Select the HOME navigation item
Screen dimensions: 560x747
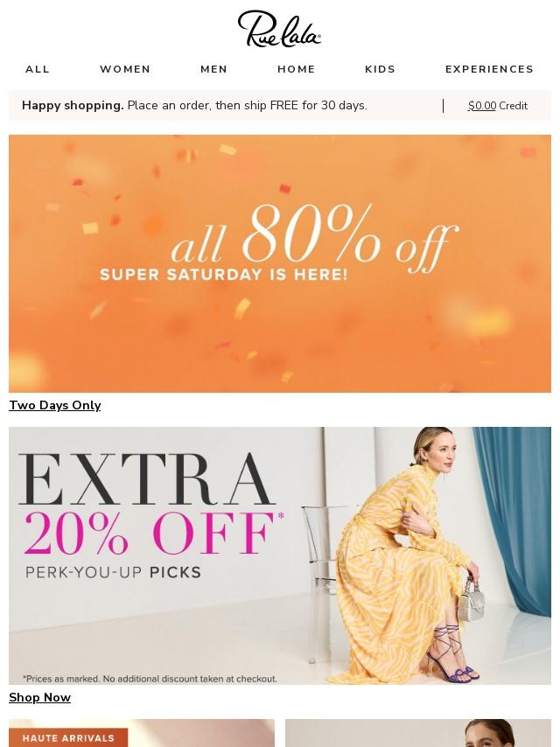(x=297, y=69)
